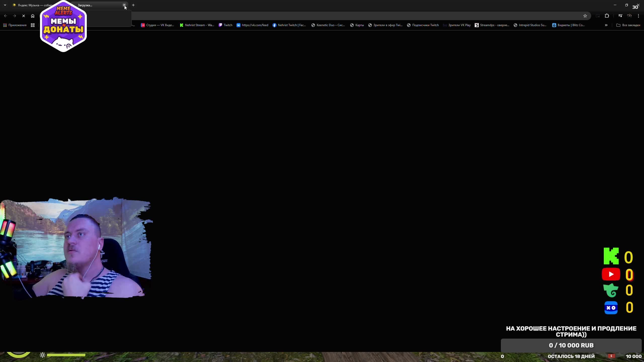Open Chrome's three-dot menu
The width and height of the screenshot is (644, 362).
pos(638,16)
